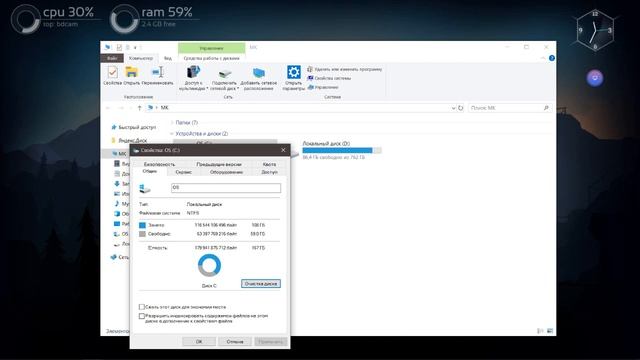Screen dimensions: 640x360
Task: Click the help question mark icon
Action: coord(551,58)
